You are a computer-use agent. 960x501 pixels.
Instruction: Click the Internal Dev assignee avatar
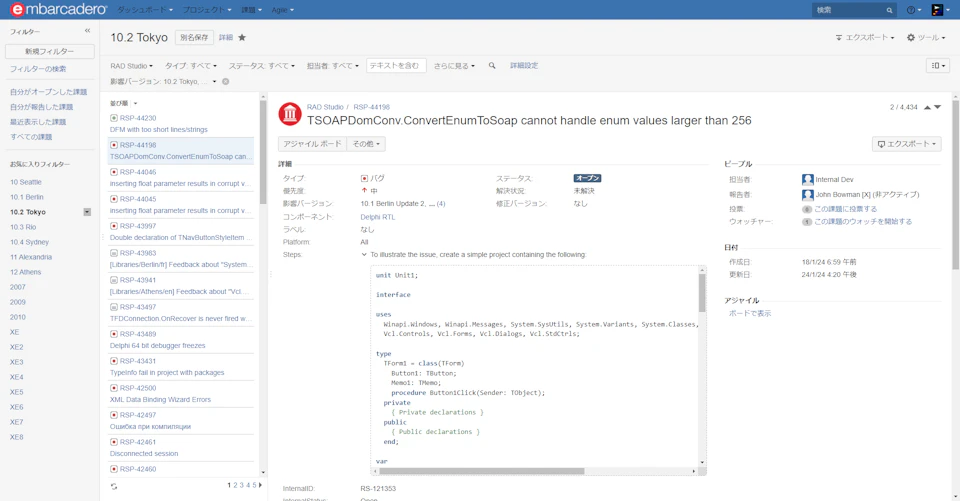pos(808,179)
